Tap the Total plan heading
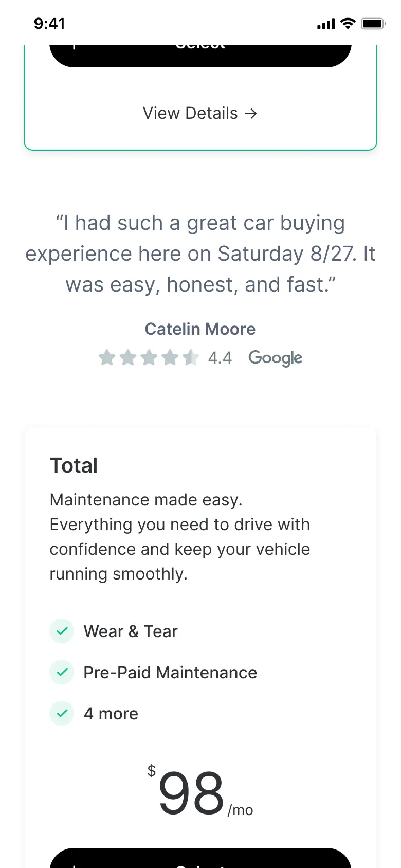The height and width of the screenshot is (868, 401). pos(74,465)
